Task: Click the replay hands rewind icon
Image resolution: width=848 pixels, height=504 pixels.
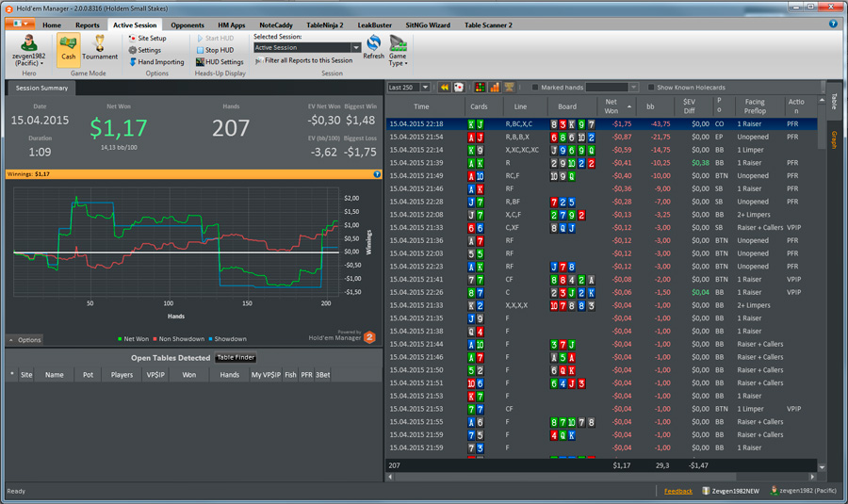Action: click(445, 87)
